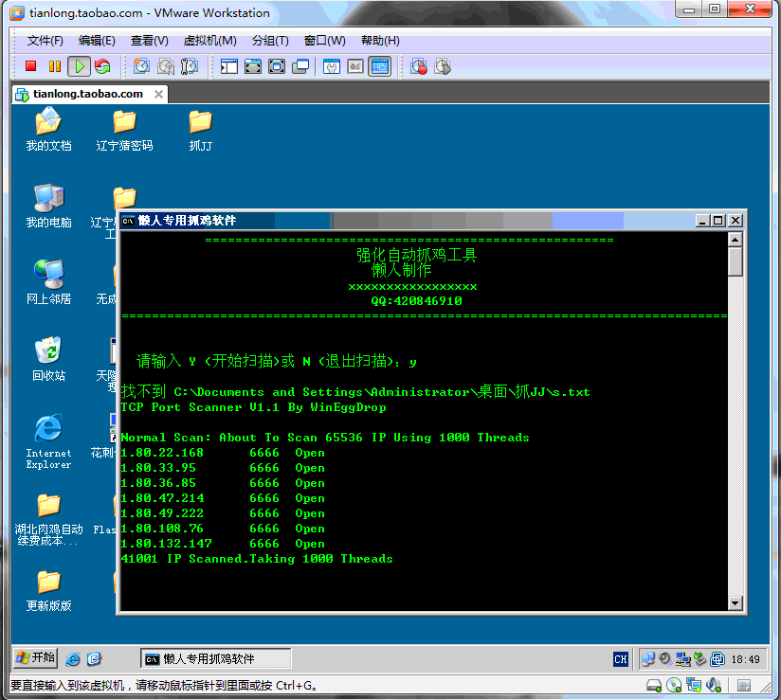
Task: Click the 'Normal Scan: About To Scan' line
Action: (325, 438)
